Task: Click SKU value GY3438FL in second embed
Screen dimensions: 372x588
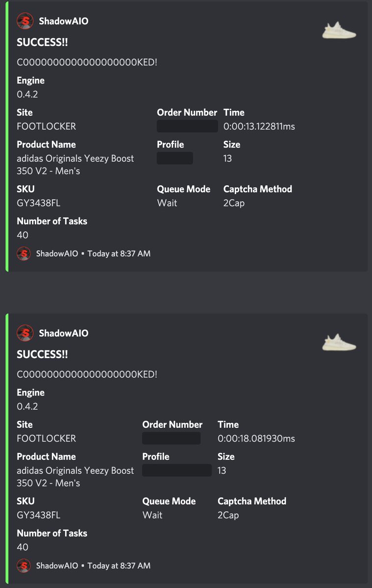Action: coord(39,515)
